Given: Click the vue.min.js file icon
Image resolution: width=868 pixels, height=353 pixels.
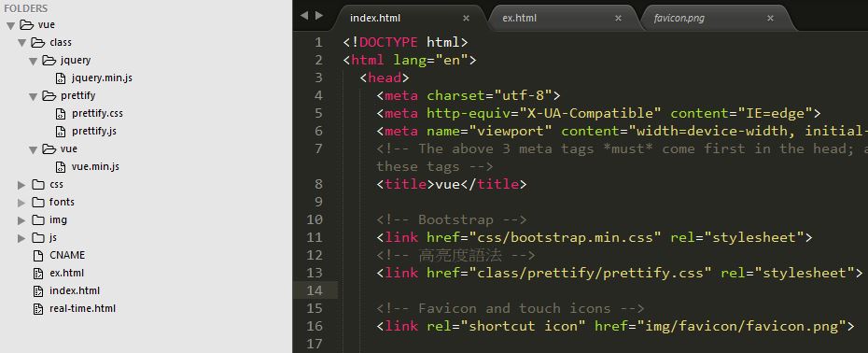Looking at the screenshot, I should tap(61, 167).
